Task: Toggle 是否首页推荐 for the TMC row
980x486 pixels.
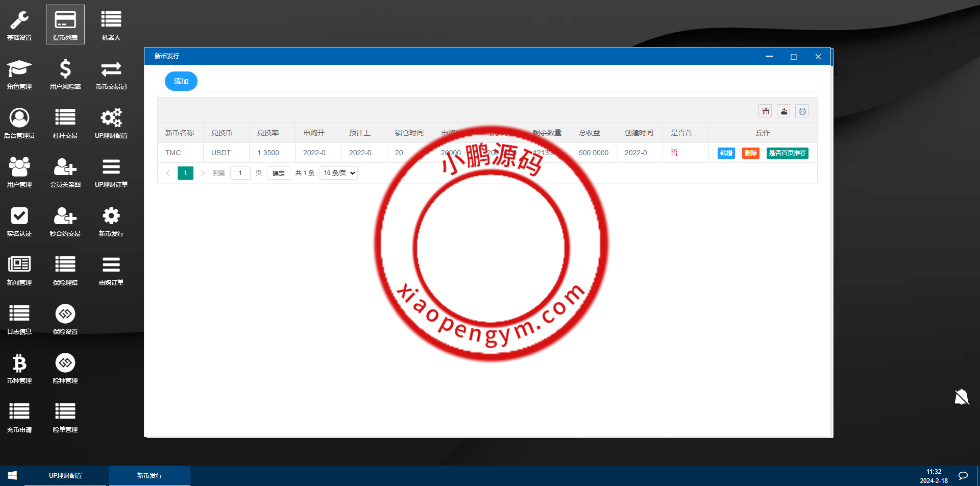Action: pos(787,153)
